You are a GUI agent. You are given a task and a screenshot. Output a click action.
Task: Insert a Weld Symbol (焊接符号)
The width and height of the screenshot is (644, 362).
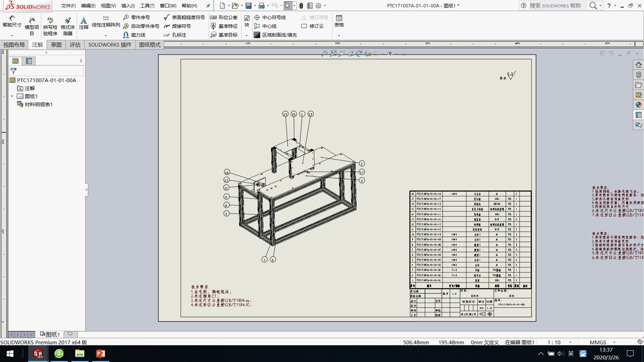tap(177, 26)
